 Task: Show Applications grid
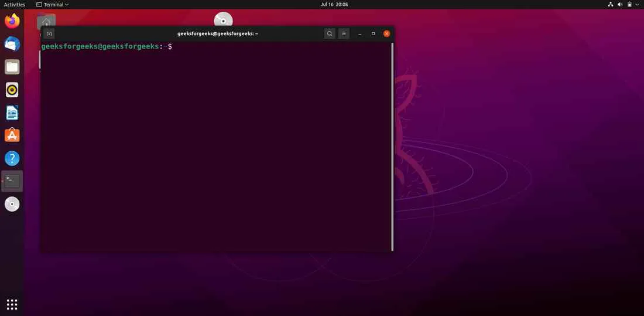[x=12, y=304]
